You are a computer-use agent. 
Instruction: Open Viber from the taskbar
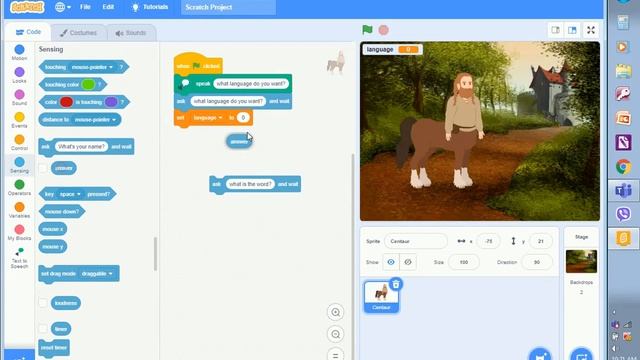pos(623,214)
